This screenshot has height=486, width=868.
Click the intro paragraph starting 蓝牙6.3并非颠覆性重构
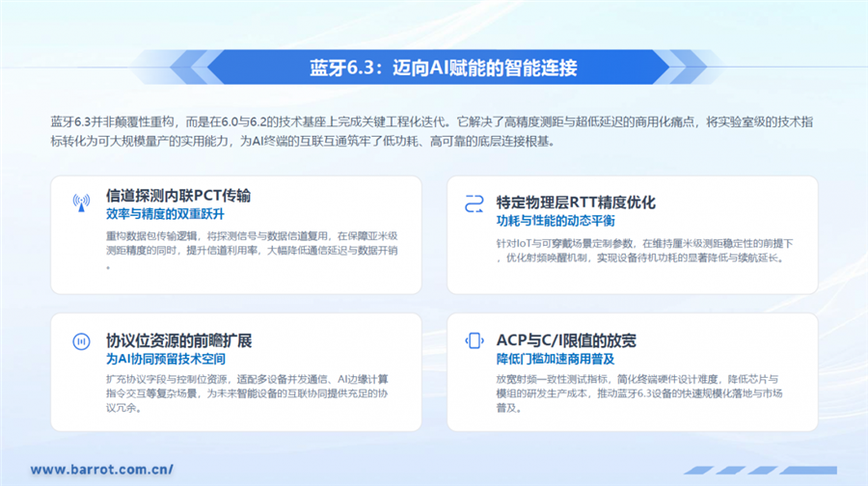click(432, 132)
